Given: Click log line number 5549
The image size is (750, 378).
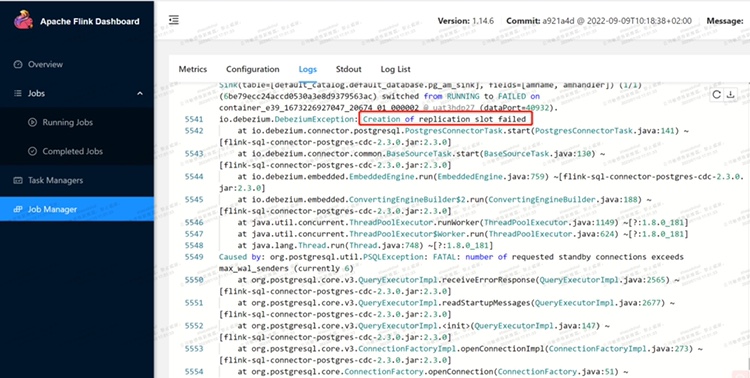Looking at the screenshot, I should coord(194,257).
